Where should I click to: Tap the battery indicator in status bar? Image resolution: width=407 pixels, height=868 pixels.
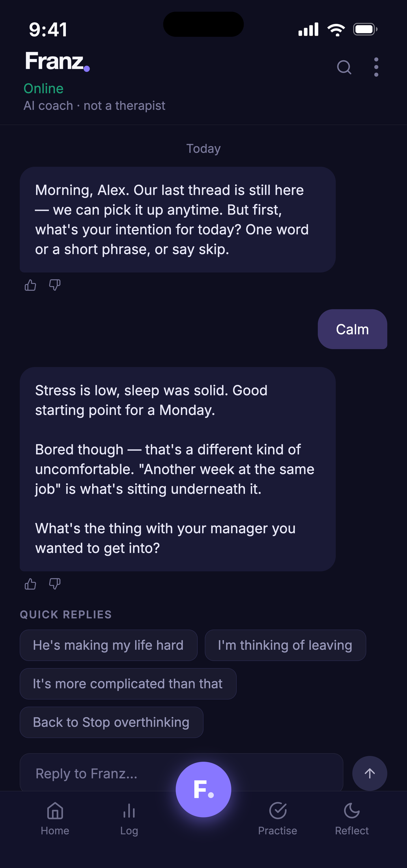(365, 29)
